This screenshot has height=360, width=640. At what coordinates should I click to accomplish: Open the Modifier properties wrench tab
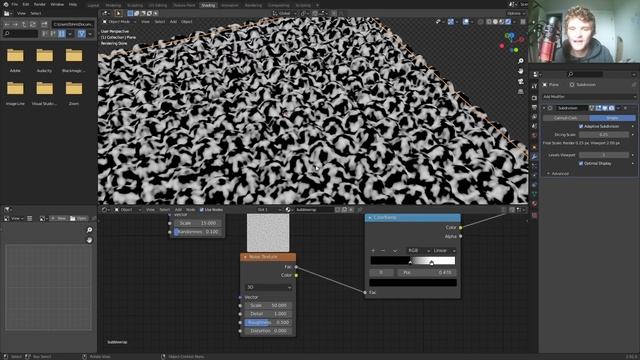click(534, 156)
